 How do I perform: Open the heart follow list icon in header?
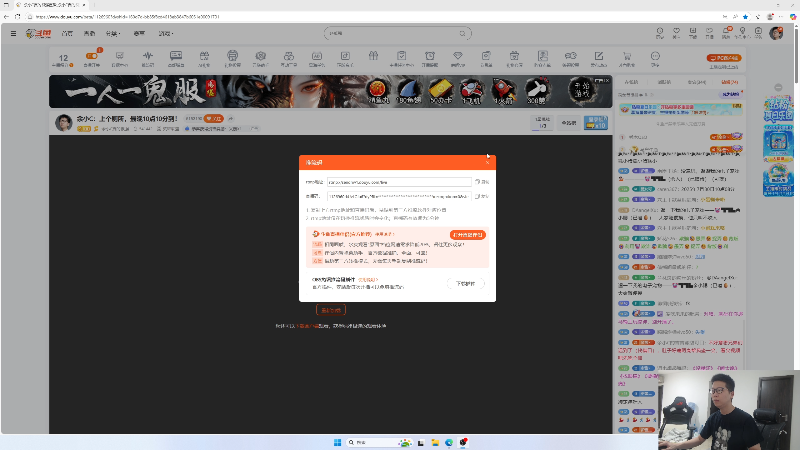tap(677, 33)
